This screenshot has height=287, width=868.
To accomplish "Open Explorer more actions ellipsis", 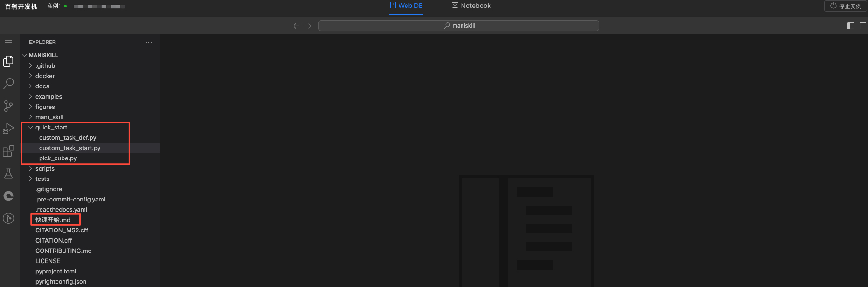I will pyautogui.click(x=149, y=42).
